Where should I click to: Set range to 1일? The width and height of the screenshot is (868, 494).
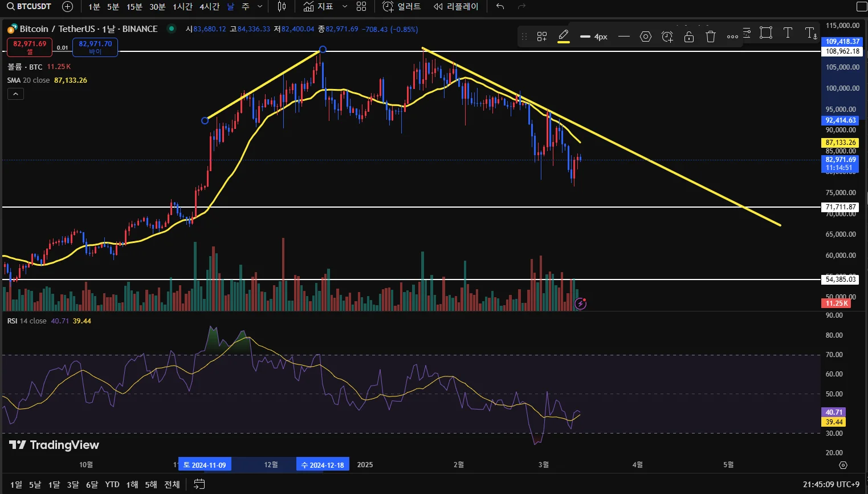point(16,484)
